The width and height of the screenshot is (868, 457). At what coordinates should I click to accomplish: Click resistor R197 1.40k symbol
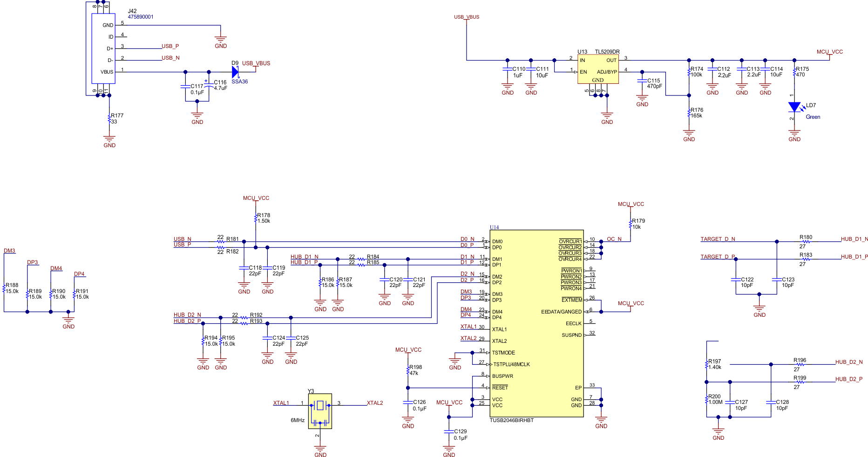(x=706, y=364)
